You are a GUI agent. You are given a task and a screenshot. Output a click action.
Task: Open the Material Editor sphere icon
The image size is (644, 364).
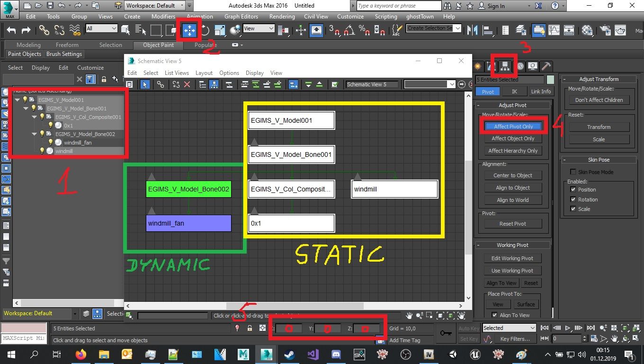(588, 30)
